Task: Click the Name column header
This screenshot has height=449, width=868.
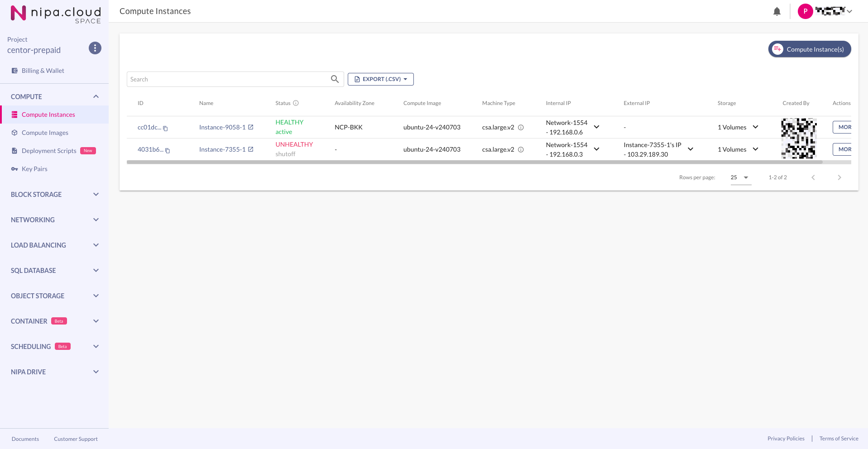Action: click(x=206, y=103)
